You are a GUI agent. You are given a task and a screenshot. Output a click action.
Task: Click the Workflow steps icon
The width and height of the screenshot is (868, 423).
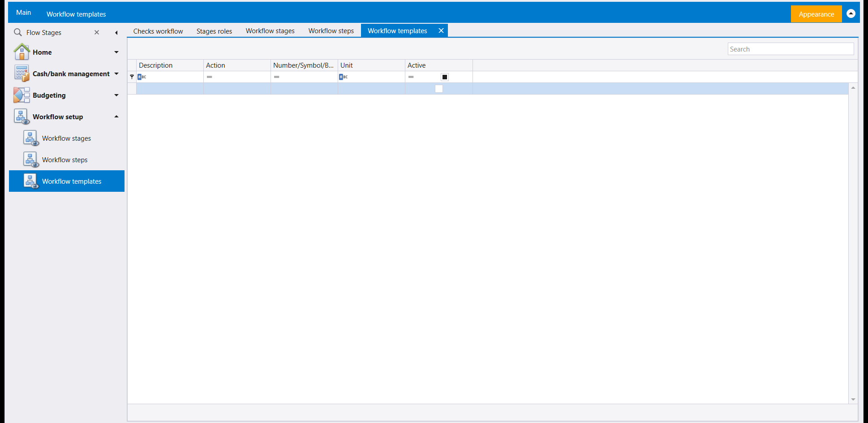[31, 160]
